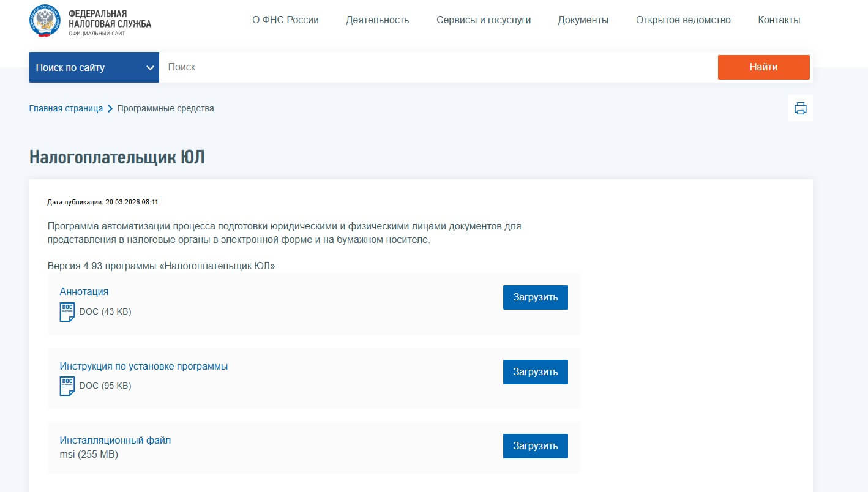The width and height of the screenshot is (868, 492).
Task: Click the breadcrumb chevron arrow separator
Action: [110, 108]
